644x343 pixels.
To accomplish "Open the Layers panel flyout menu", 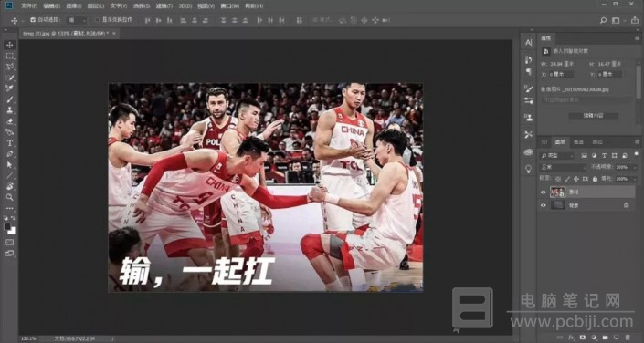I will pos(637,142).
